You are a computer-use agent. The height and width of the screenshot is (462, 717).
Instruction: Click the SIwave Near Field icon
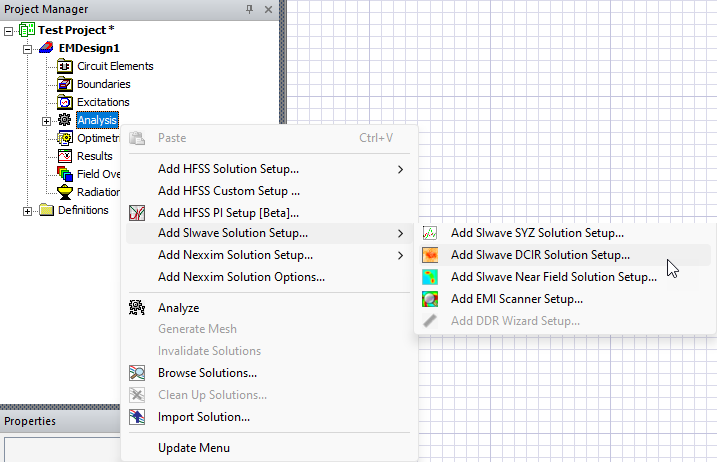click(x=430, y=277)
